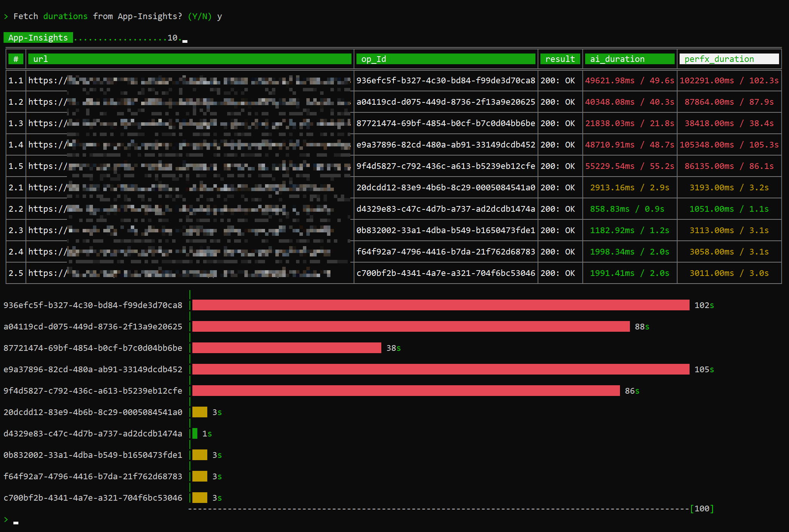Select op_Id 87721474-69bf-4854-b0cf-b7c0d04bb6be in table
This screenshot has height=532, width=789.
click(x=446, y=123)
